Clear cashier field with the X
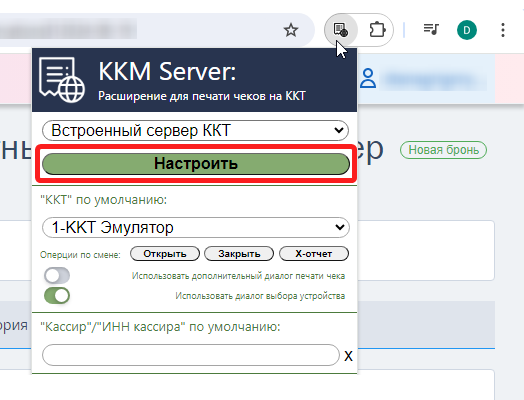Screen dimensions: 524x400 point(348,356)
